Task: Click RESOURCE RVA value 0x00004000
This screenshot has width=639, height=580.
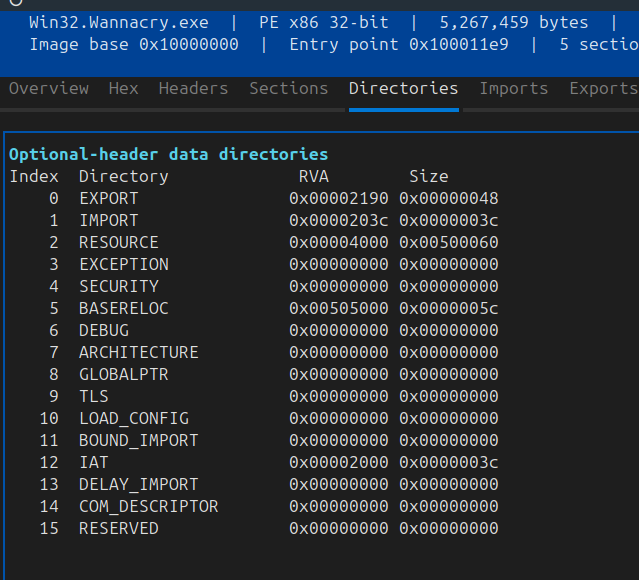Action: click(339, 243)
